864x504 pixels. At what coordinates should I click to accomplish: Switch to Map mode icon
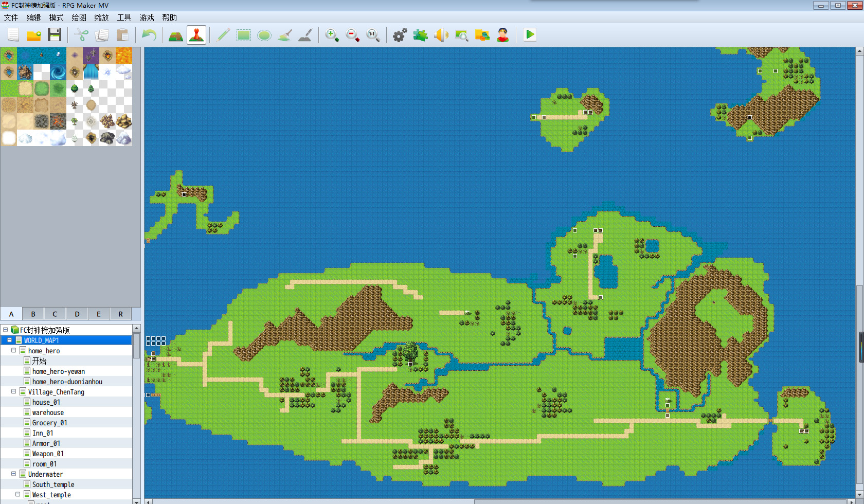[x=176, y=35]
